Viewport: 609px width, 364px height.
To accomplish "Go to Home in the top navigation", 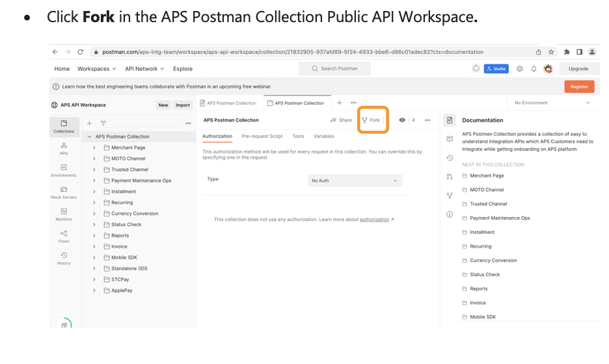I will point(62,69).
